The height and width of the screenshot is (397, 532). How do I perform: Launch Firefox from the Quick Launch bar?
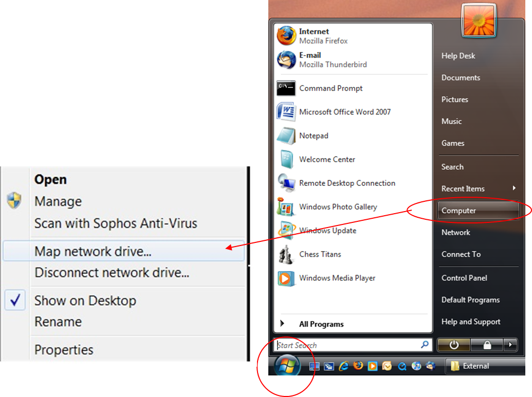358,366
